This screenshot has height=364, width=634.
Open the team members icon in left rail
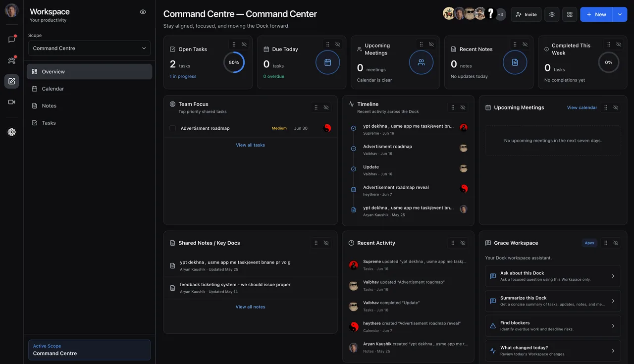(12, 60)
